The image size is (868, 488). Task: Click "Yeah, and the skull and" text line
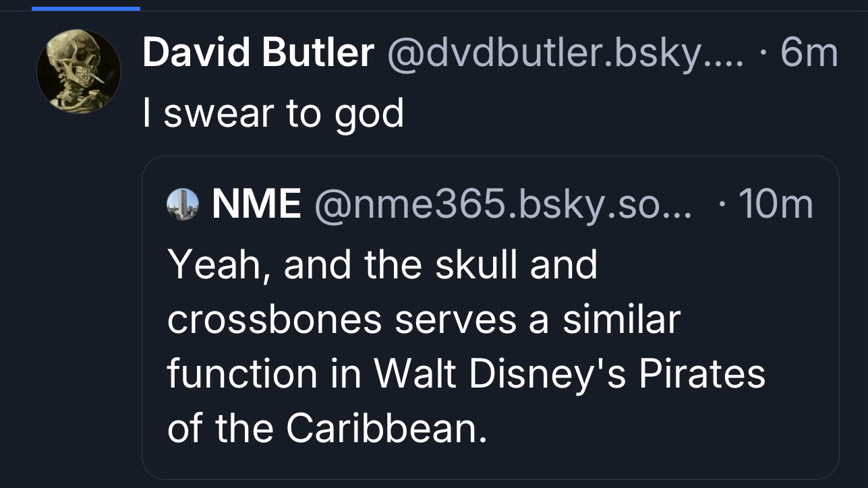pos(382,264)
